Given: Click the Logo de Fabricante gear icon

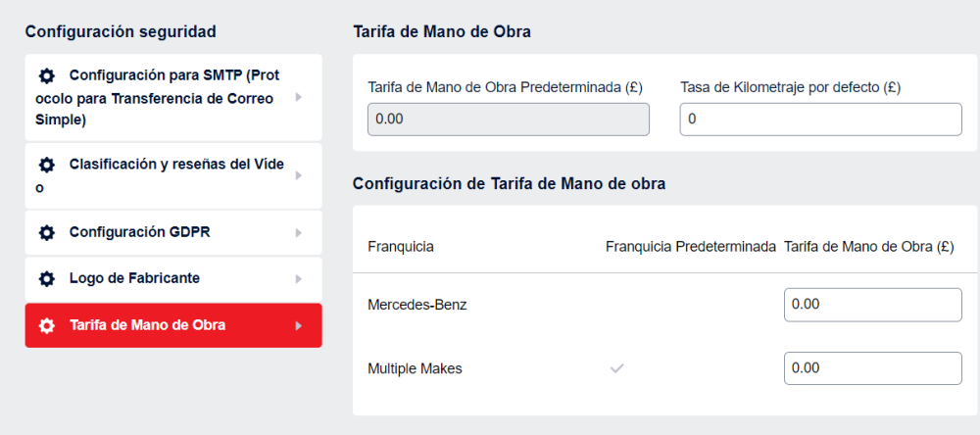Looking at the screenshot, I should point(46,279).
